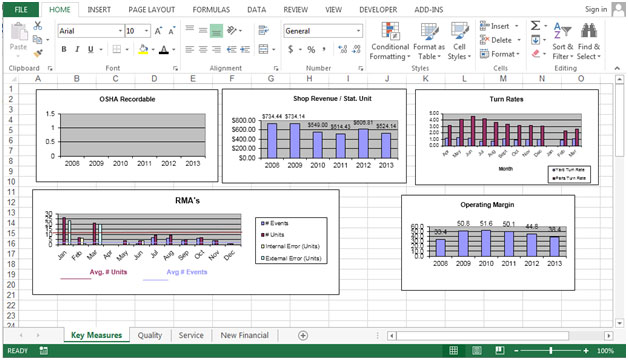Image resolution: width=628 pixels, height=360 pixels.
Task: Open the FILE backstage button
Action: click(21, 10)
